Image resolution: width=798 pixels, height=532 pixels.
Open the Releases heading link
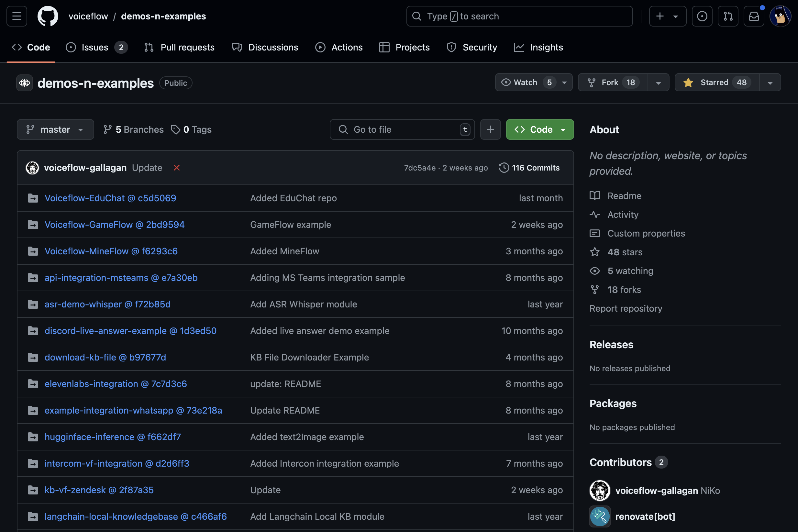(611, 344)
